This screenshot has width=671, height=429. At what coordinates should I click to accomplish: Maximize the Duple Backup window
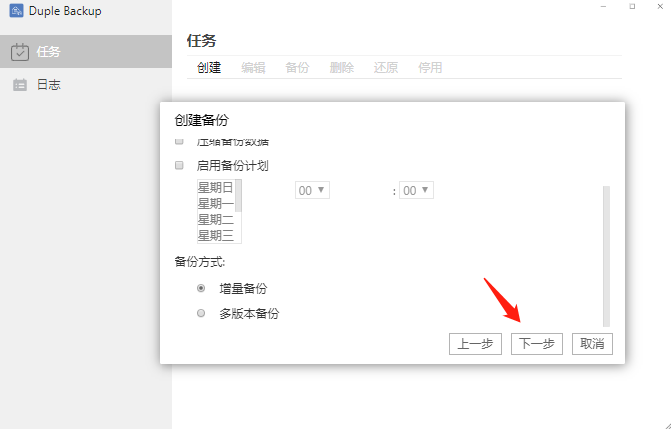631,7
